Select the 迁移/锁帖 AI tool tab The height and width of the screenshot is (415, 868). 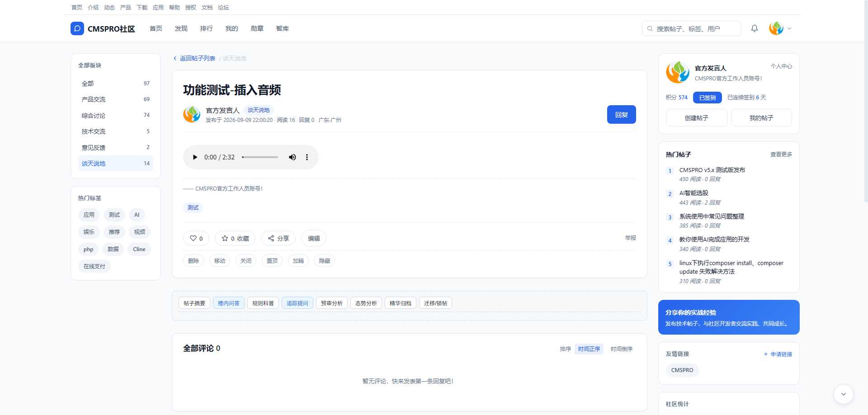[435, 303]
